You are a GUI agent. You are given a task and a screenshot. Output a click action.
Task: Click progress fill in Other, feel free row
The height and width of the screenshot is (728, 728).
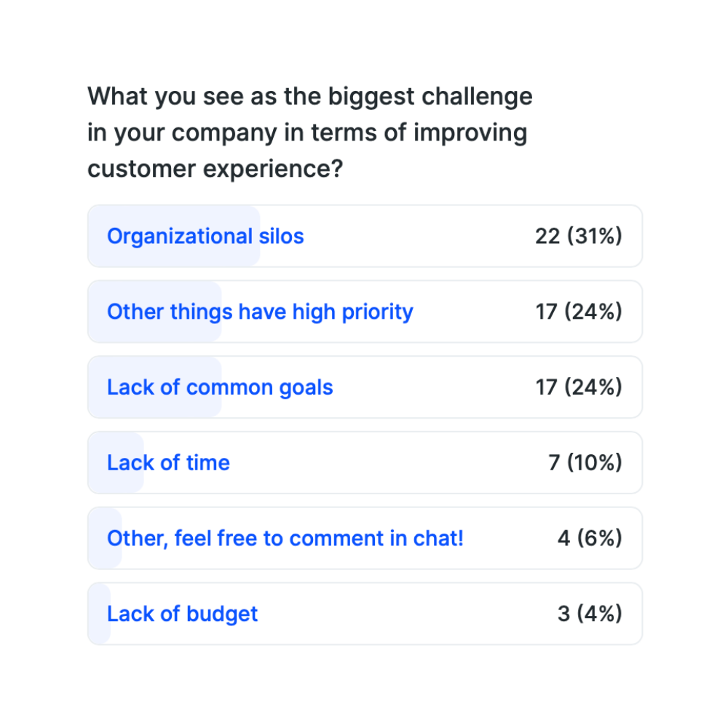tap(105, 538)
